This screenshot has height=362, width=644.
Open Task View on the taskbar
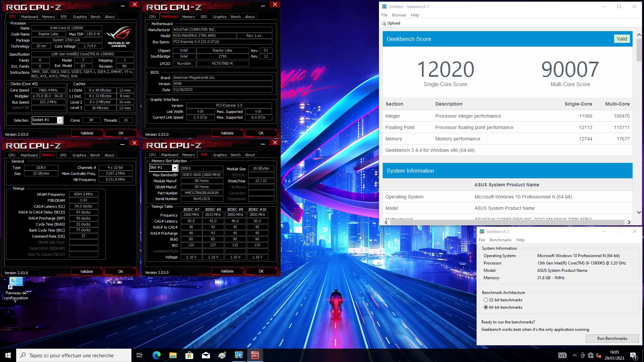(140, 355)
